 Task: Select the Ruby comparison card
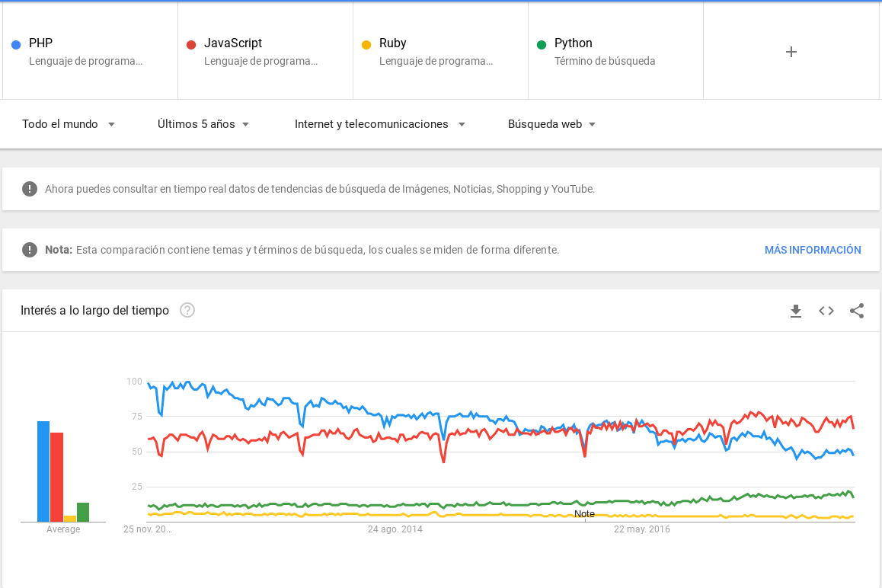pyautogui.click(x=440, y=51)
